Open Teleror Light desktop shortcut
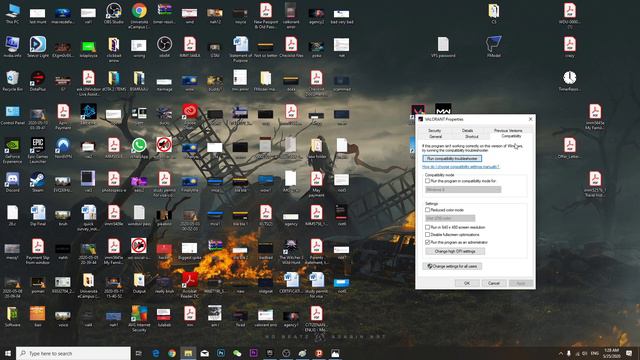The height and width of the screenshot is (360, 640). [x=38, y=47]
